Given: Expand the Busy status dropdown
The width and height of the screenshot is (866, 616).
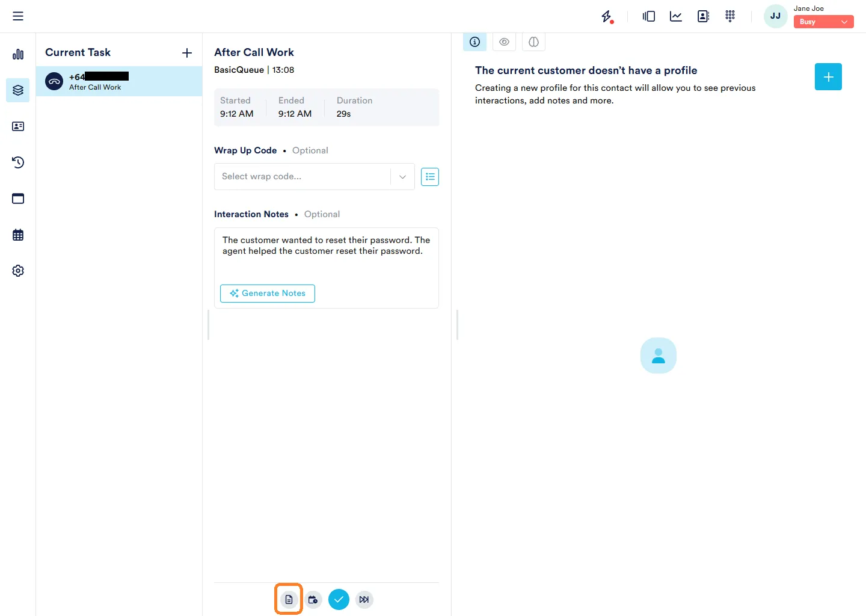Looking at the screenshot, I should pos(844,21).
